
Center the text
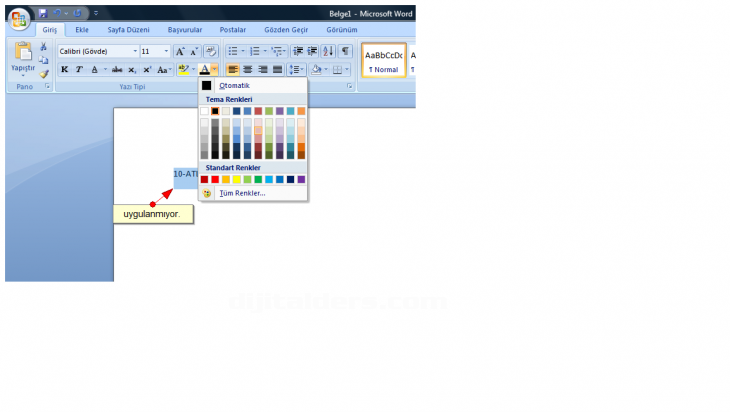pos(248,69)
